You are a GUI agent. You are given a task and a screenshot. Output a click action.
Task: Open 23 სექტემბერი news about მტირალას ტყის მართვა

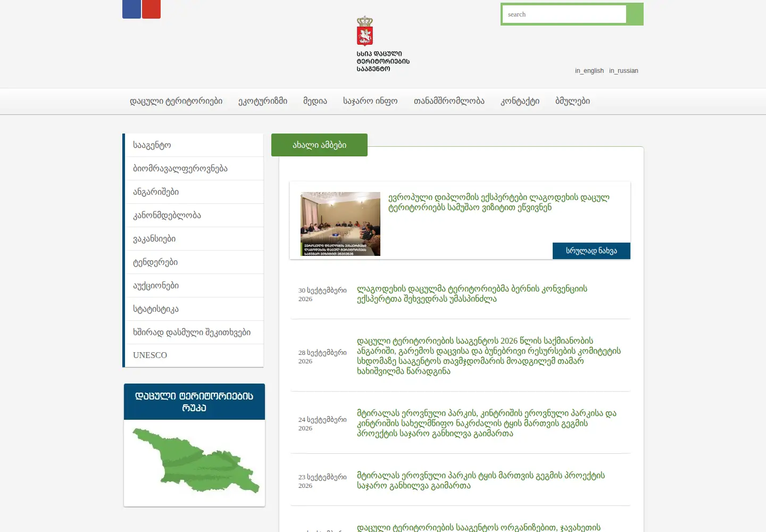(x=481, y=480)
